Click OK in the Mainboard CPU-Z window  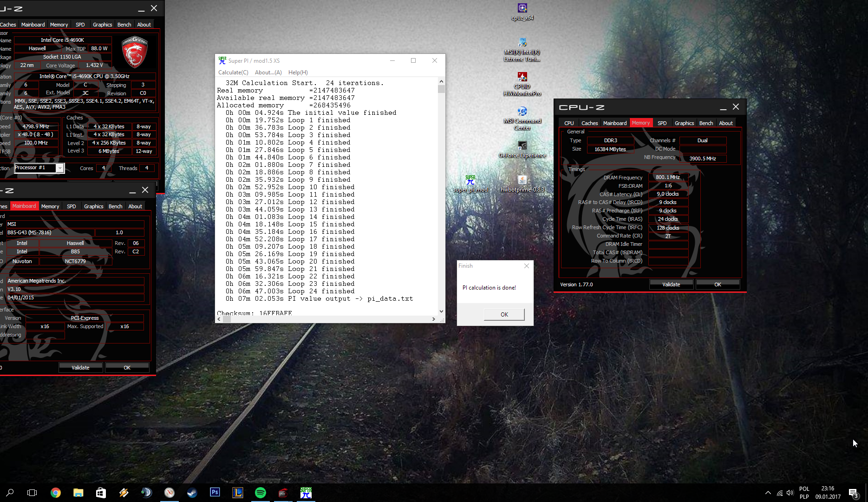pyautogui.click(x=127, y=368)
